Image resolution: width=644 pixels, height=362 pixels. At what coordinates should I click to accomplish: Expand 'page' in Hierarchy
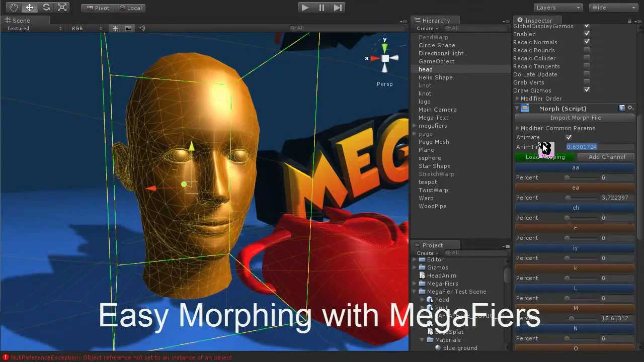[x=415, y=134]
